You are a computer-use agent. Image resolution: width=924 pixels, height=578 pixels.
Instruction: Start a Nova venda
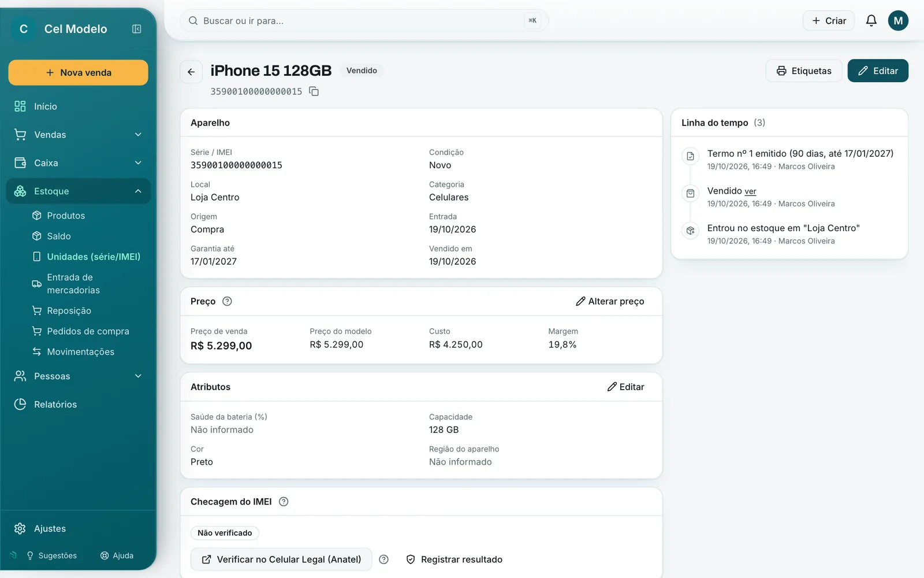(x=79, y=73)
